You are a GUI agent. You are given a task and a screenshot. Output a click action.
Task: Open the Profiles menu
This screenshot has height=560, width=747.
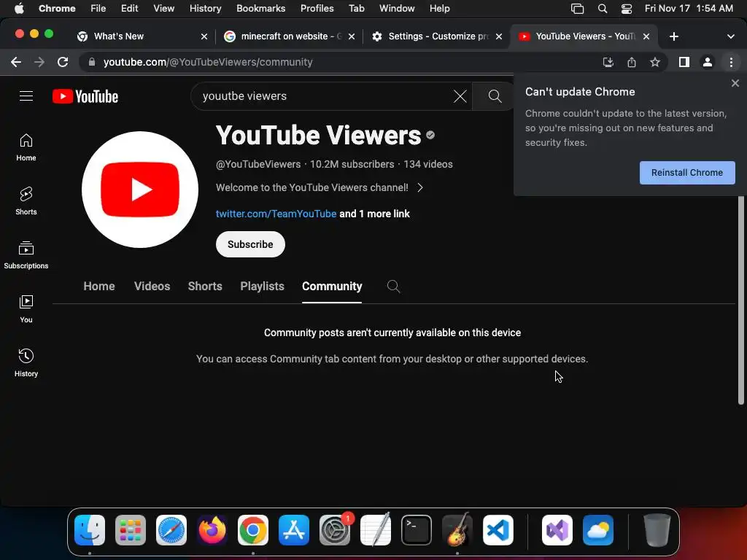click(317, 9)
